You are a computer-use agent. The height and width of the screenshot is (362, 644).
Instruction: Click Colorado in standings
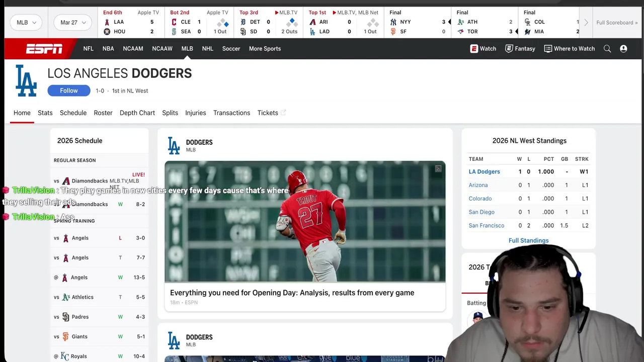480,199
